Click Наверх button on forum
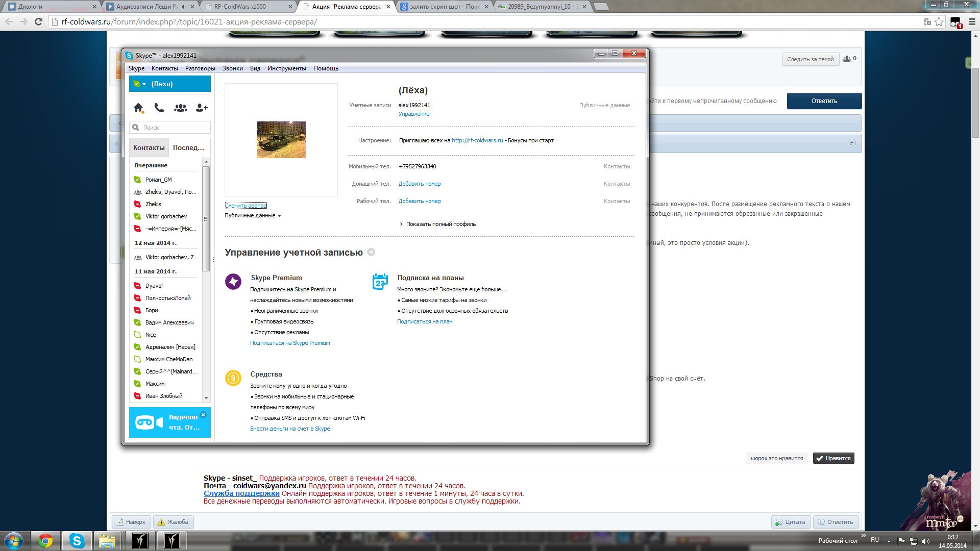The height and width of the screenshot is (551, 980). click(131, 522)
